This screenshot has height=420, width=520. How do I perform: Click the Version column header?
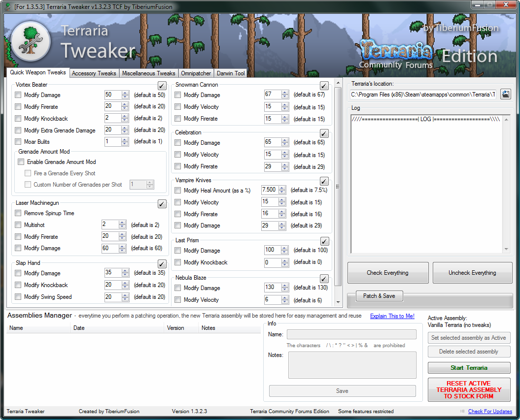(181, 328)
